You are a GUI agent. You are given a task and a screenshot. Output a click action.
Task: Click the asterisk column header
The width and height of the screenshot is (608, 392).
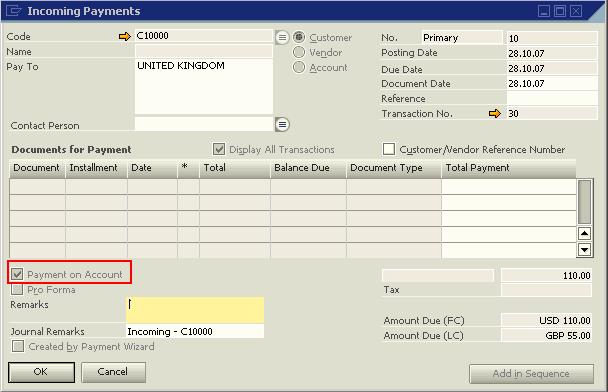(188, 169)
